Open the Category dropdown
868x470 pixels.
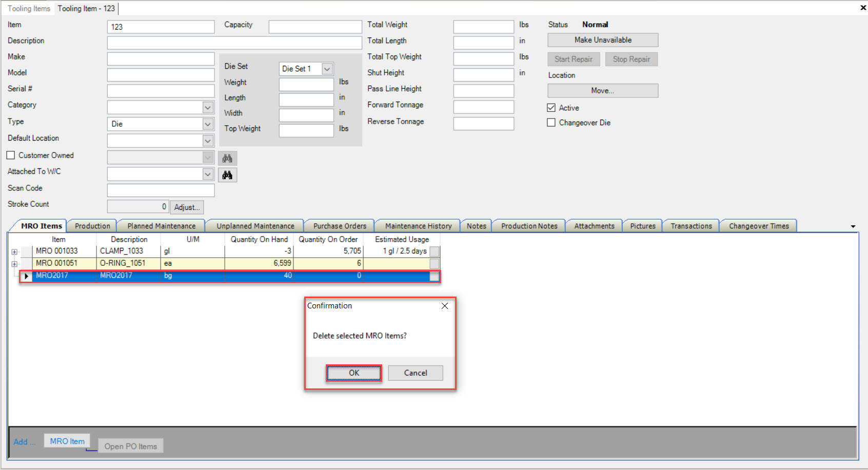click(208, 107)
